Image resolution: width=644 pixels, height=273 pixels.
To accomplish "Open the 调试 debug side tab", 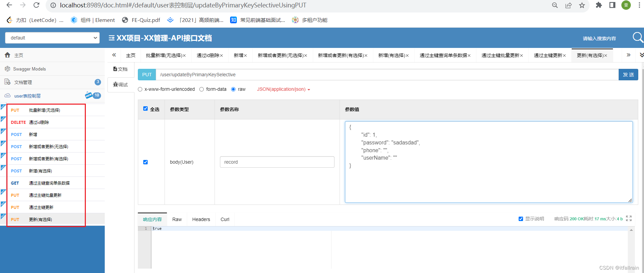I will coord(120,85).
